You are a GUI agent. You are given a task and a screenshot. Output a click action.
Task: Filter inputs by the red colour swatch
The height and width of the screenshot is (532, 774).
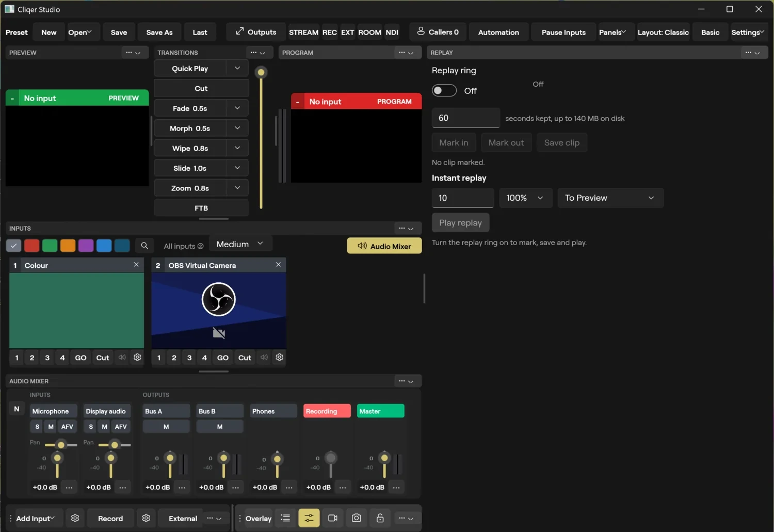(32, 246)
